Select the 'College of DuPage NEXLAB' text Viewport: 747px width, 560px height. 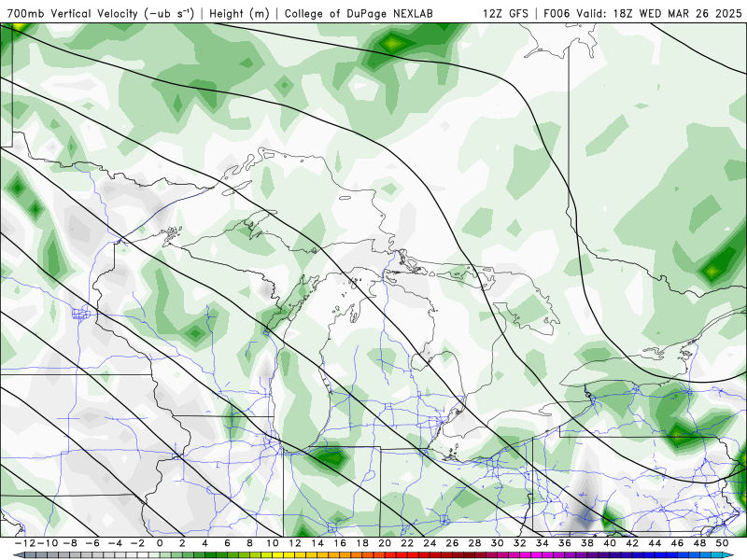point(359,14)
